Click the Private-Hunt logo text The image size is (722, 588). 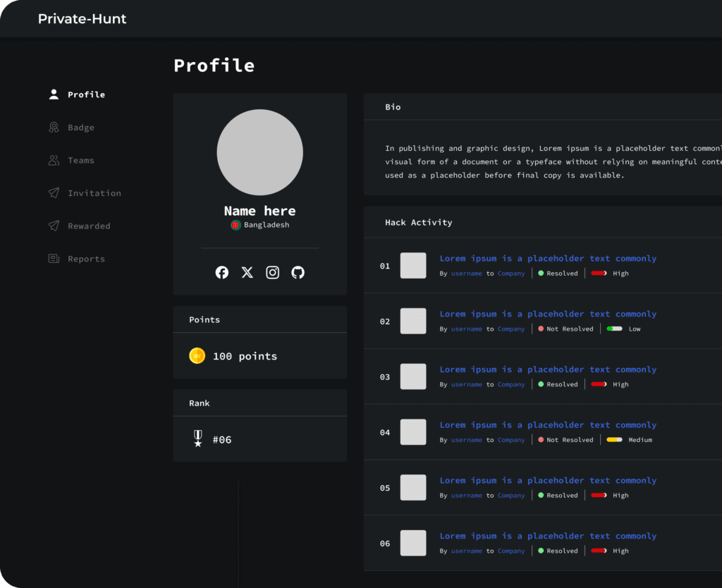click(82, 19)
